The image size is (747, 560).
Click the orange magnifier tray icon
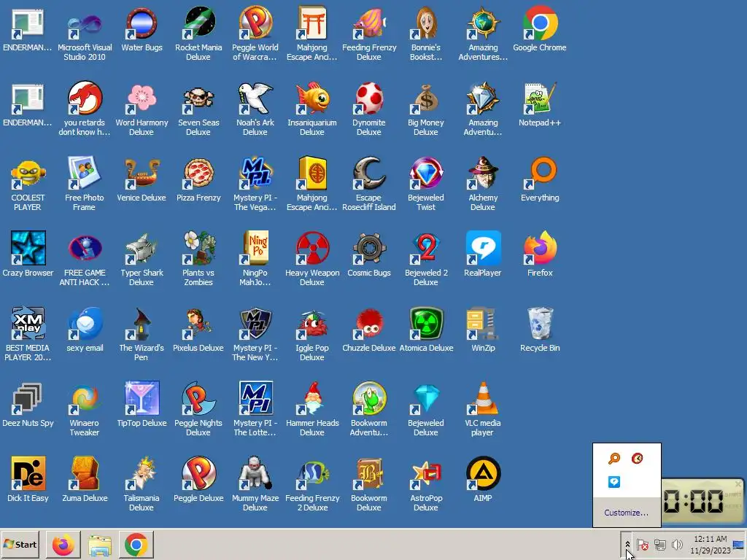(x=614, y=459)
